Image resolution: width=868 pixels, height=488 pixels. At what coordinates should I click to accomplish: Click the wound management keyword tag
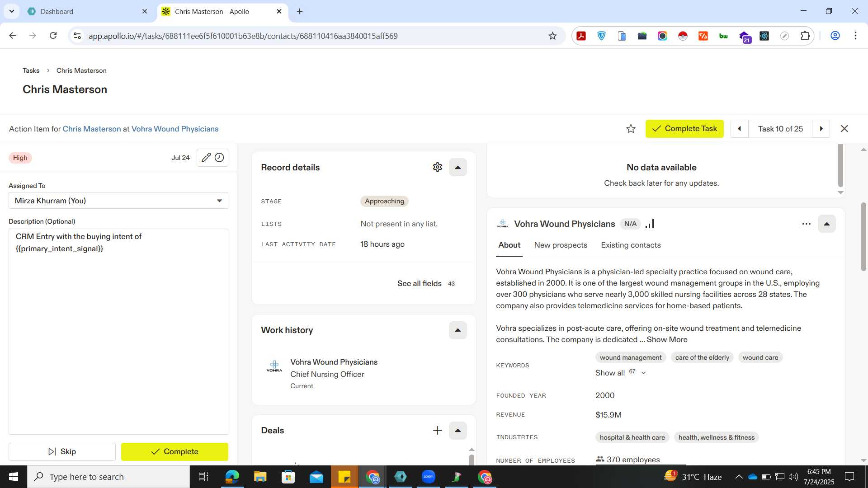[x=631, y=357]
